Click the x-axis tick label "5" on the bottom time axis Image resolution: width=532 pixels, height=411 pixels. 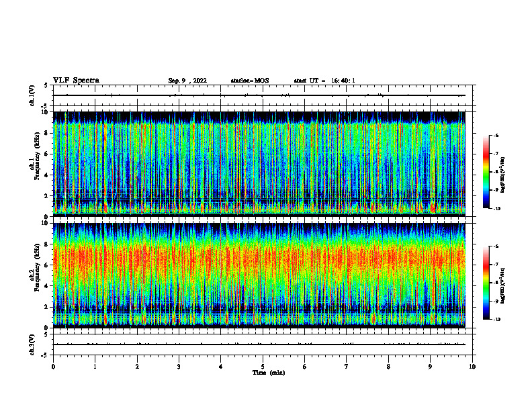(263, 367)
